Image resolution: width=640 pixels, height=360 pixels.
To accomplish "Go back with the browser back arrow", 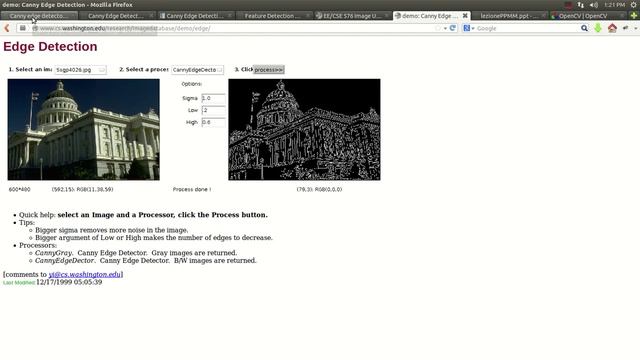I will pyautogui.click(x=7, y=28).
